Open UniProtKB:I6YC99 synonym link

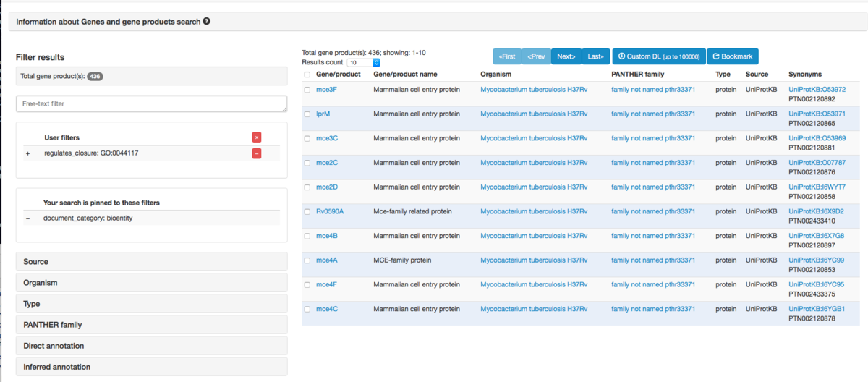pos(816,260)
